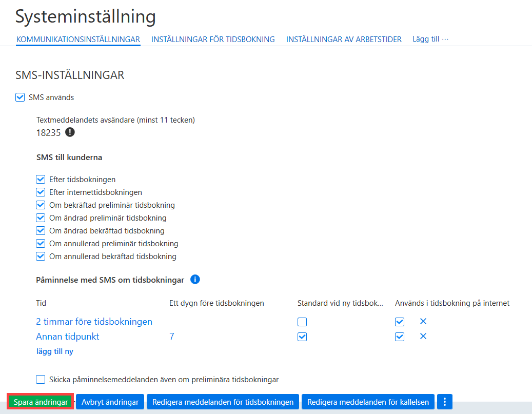Open the 2 timmar före tidsbokningen link
Image resolution: width=532 pixels, height=414 pixels.
[94, 321]
